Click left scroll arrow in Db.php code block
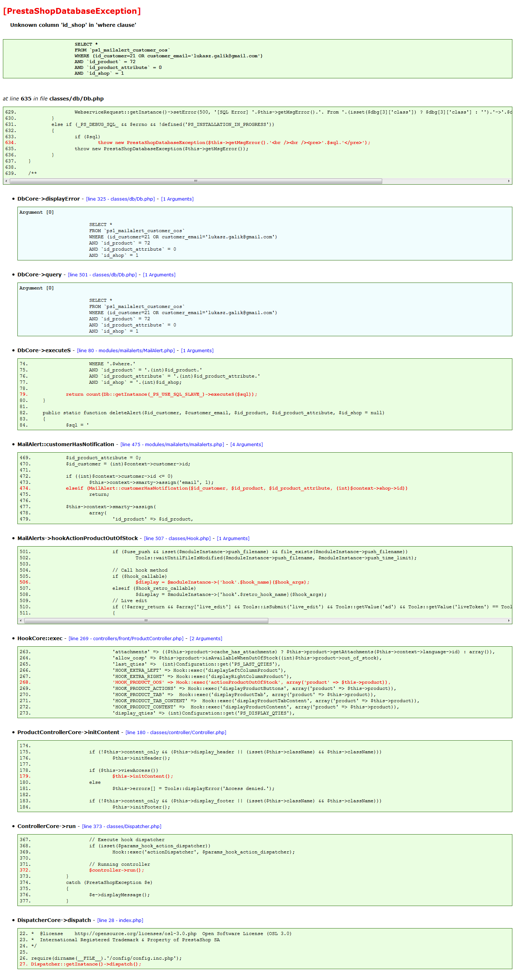This screenshot has width=516, height=980. pyautogui.click(x=7, y=181)
